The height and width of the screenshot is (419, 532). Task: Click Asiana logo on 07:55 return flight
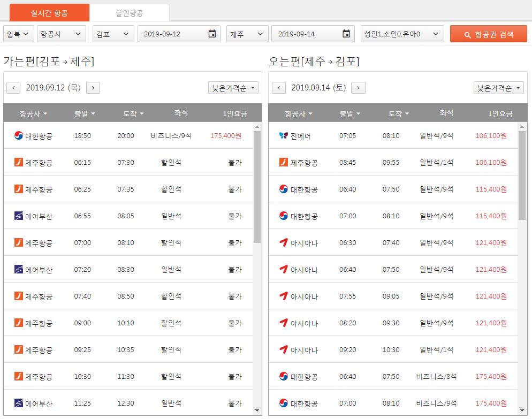[284, 296]
